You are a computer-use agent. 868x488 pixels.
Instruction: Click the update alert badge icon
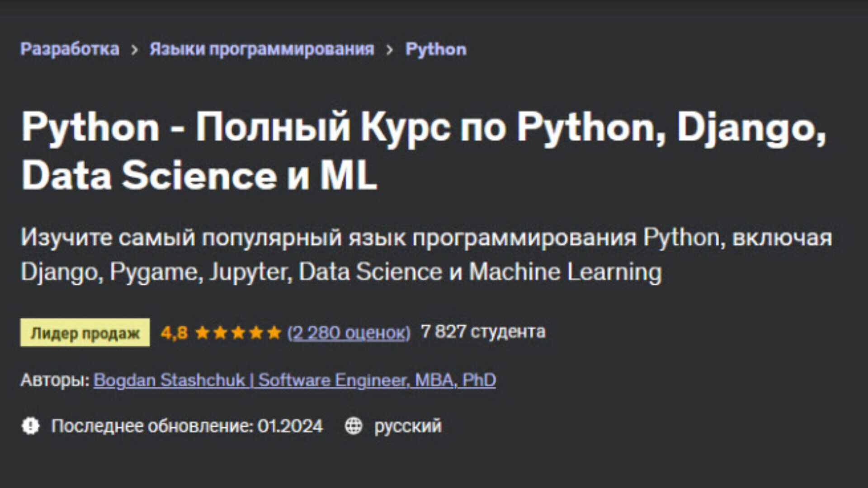click(30, 426)
